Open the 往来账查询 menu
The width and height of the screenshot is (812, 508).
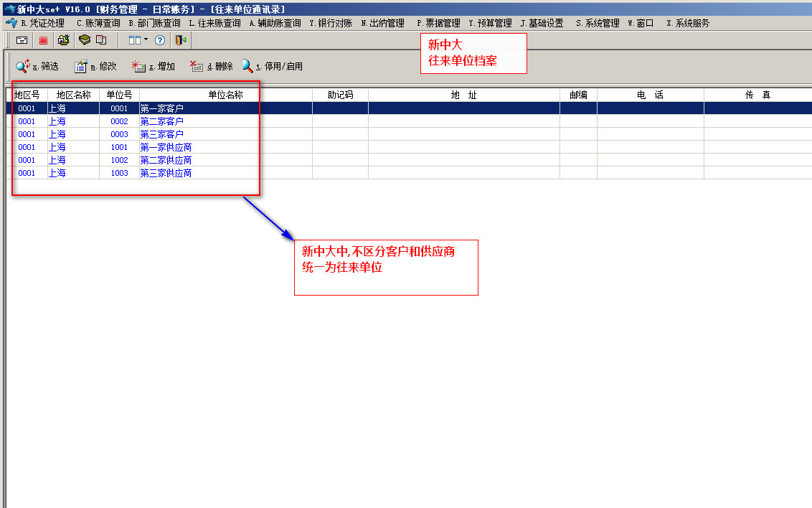pos(214,23)
